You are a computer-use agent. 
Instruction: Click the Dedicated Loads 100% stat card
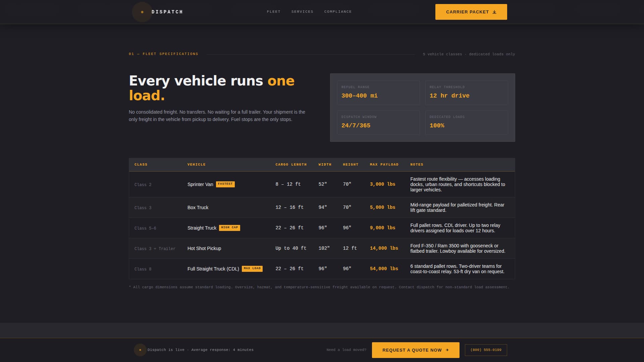pyautogui.click(x=466, y=122)
